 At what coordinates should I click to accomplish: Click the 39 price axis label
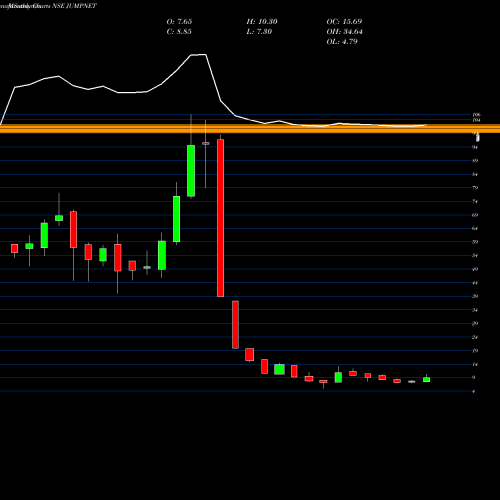tap(475, 296)
